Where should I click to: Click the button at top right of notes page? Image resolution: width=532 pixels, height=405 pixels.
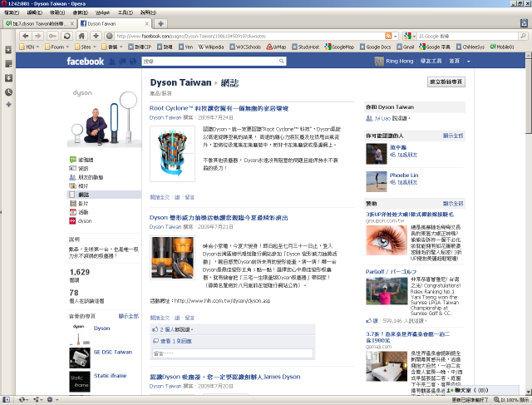446,81
